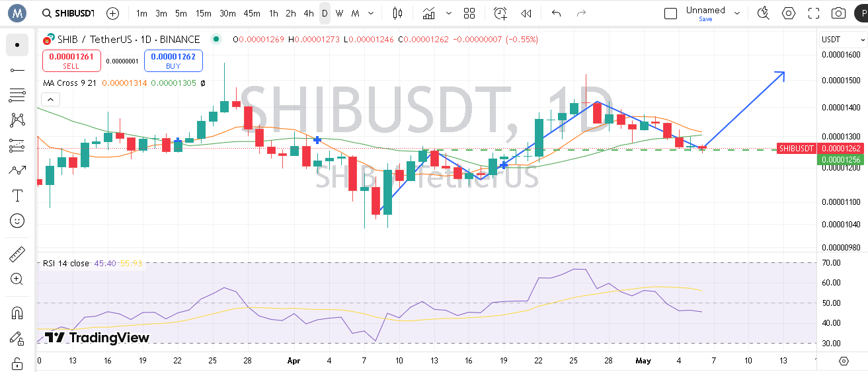
Task: Select the cursor dot tool
Action: pyautogui.click(x=17, y=45)
